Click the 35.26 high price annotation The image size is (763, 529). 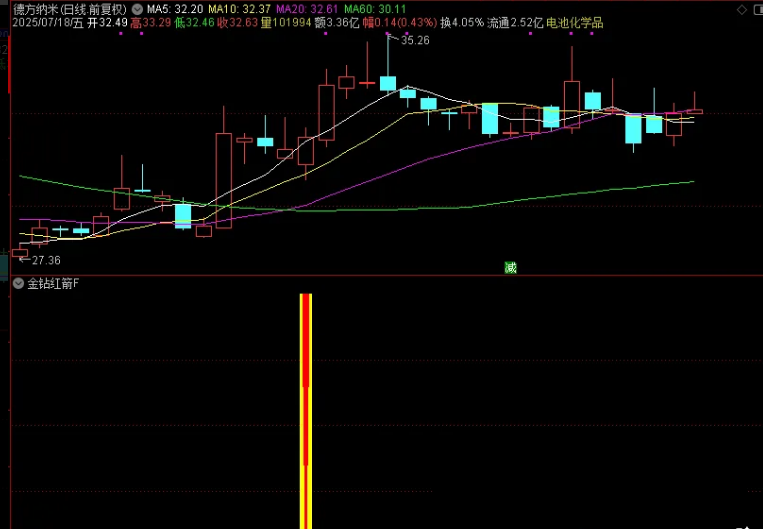pyautogui.click(x=415, y=40)
